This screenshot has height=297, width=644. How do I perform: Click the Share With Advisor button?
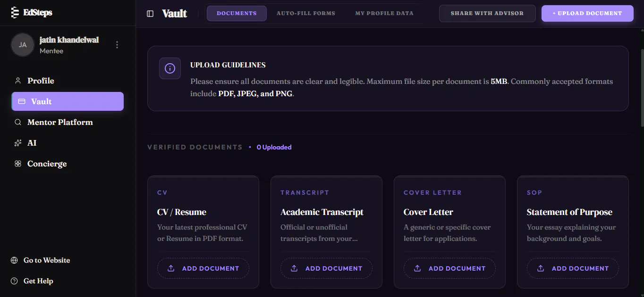pos(487,13)
